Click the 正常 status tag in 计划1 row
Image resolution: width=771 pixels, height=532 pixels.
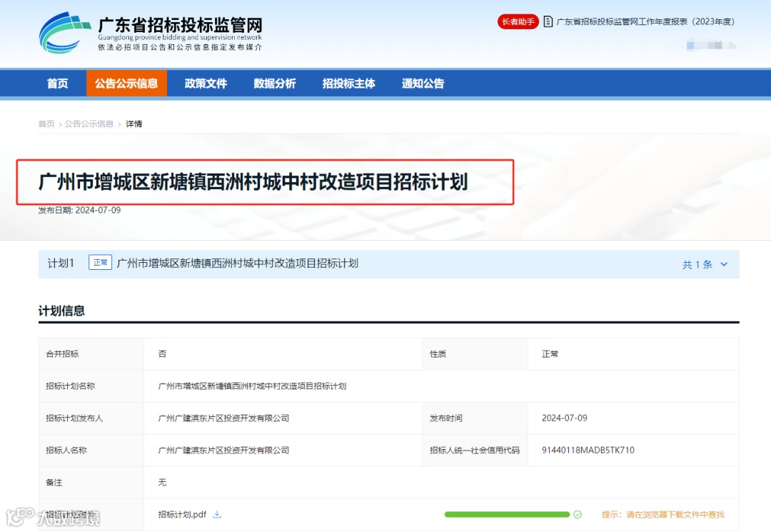coord(101,263)
